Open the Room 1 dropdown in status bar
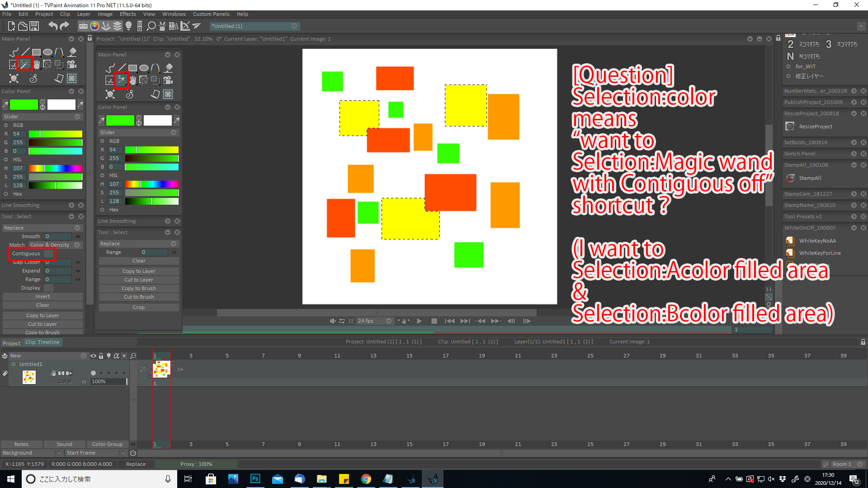The width and height of the screenshot is (868, 488). [848, 464]
